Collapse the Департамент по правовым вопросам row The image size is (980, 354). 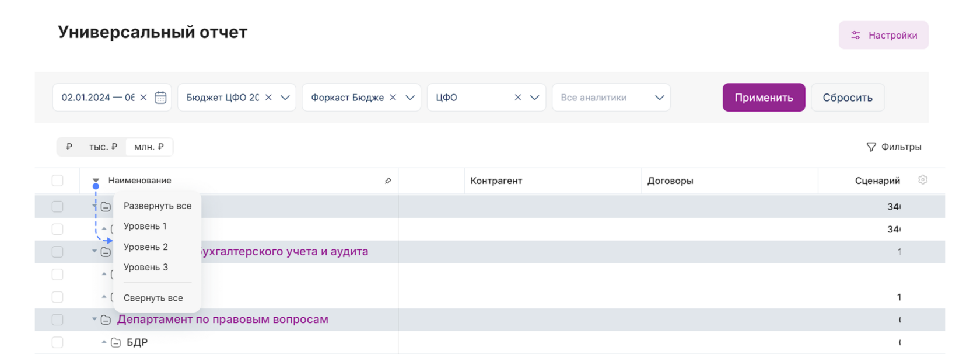click(x=94, y=320)
